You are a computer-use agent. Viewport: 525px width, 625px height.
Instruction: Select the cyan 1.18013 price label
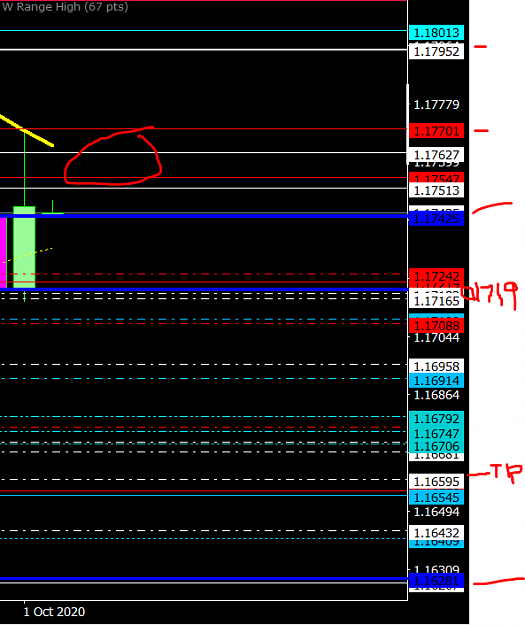(437, 33)
